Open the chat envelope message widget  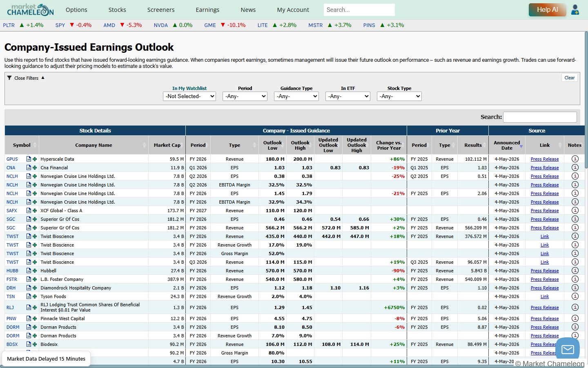pyautogui.click(x=568, y=349)
